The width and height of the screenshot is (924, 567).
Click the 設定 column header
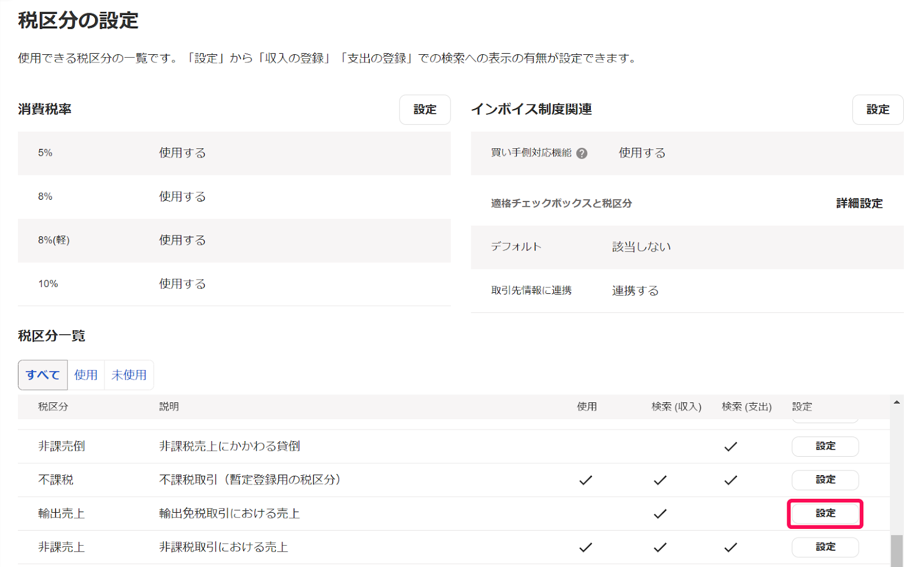(802, 406)
